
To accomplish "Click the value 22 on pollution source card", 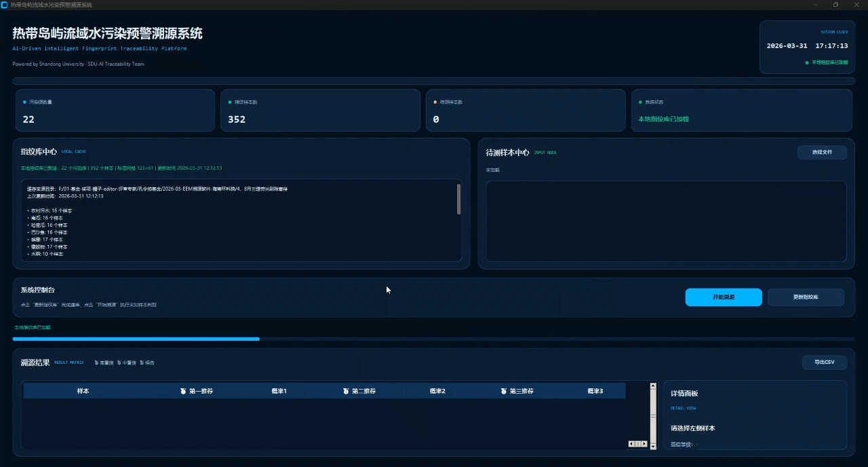I will pyautogui.click(x=28, y=119).
